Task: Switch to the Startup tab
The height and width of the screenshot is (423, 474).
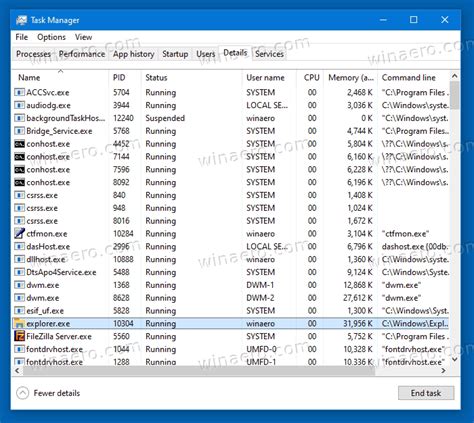Action: pyautogui.click(x=175, y=54)
